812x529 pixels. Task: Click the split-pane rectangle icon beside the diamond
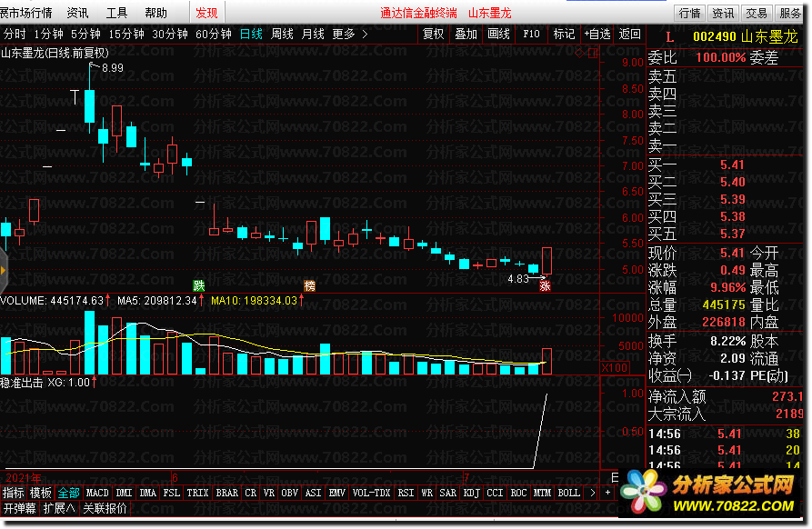[x=593, y=53]
